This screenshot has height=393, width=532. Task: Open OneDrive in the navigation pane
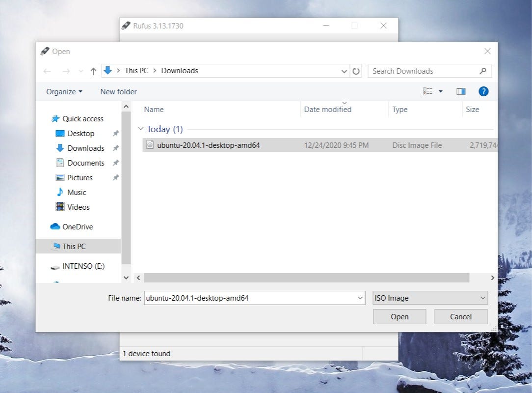(77, 226)
